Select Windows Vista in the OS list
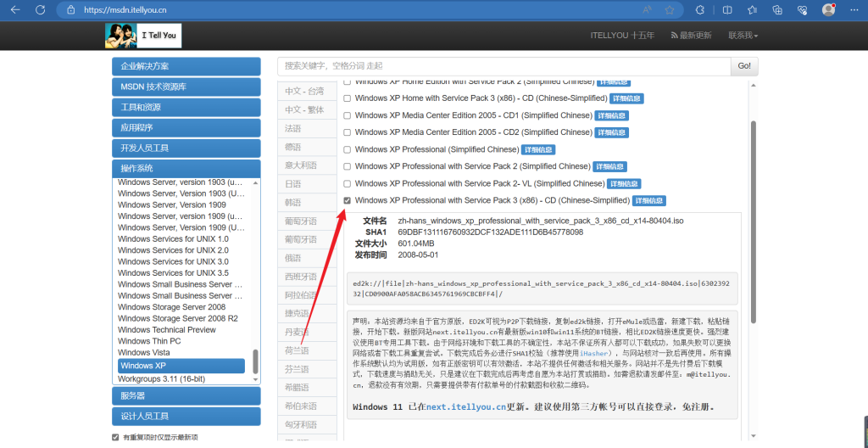 pos(144,353)
